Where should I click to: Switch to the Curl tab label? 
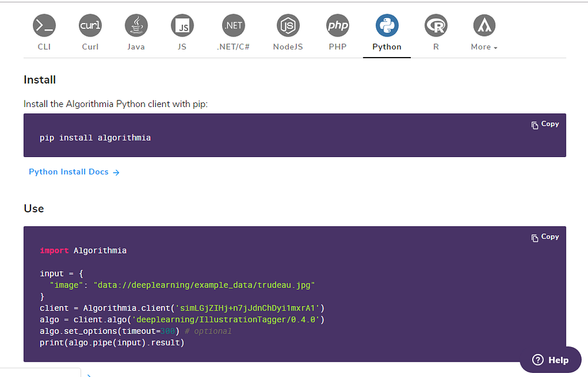point(91,47)
